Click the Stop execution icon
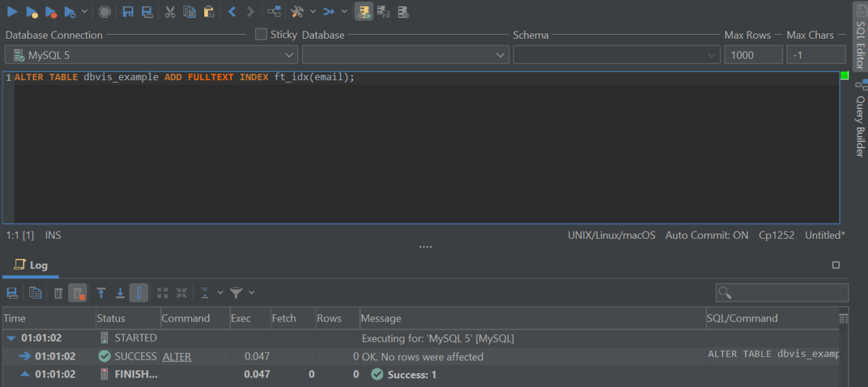 [105, 11]
